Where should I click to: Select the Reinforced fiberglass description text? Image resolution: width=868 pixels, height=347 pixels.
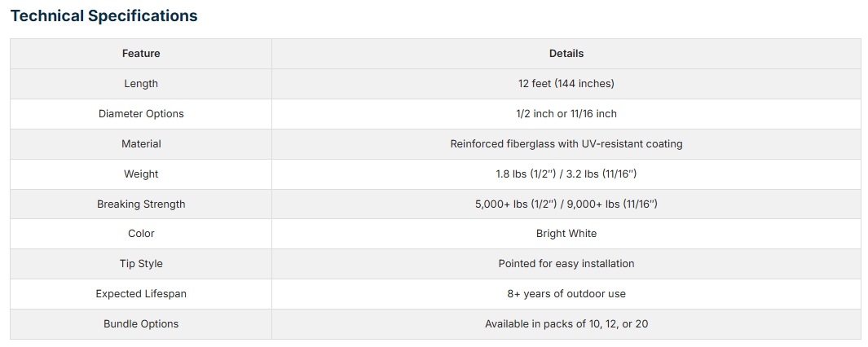tap(566, 144)
